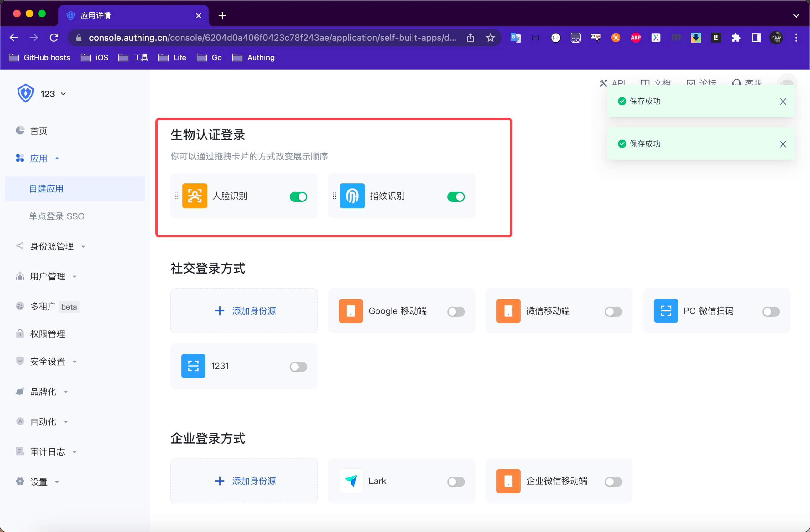Open 单点登录 SSO in sidebar
810x532 pixels.
pyautogui.click(x=56, y=216)
